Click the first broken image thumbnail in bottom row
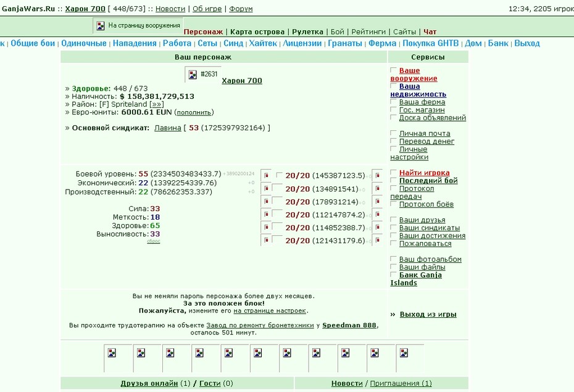This screenshot has height=392, width=574. click(x=112, y=353)
